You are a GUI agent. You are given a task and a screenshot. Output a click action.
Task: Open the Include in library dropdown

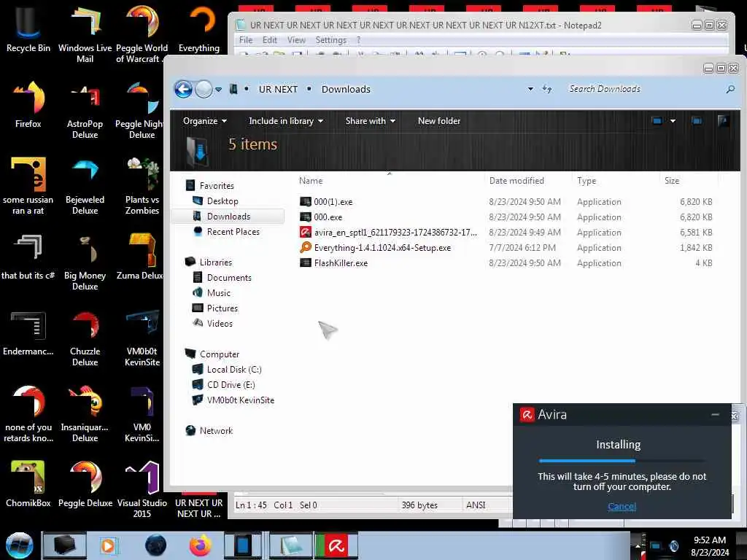[286, 121]
